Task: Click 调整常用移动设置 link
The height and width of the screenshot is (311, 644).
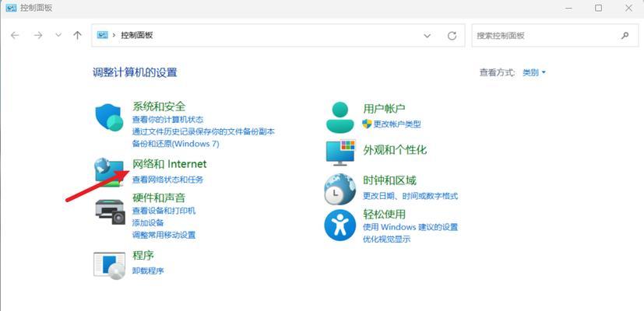Action: (164, 235)
